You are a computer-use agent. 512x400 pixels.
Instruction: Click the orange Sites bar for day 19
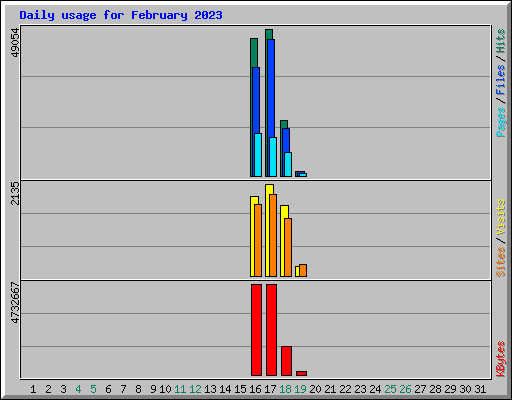point(303,270)
